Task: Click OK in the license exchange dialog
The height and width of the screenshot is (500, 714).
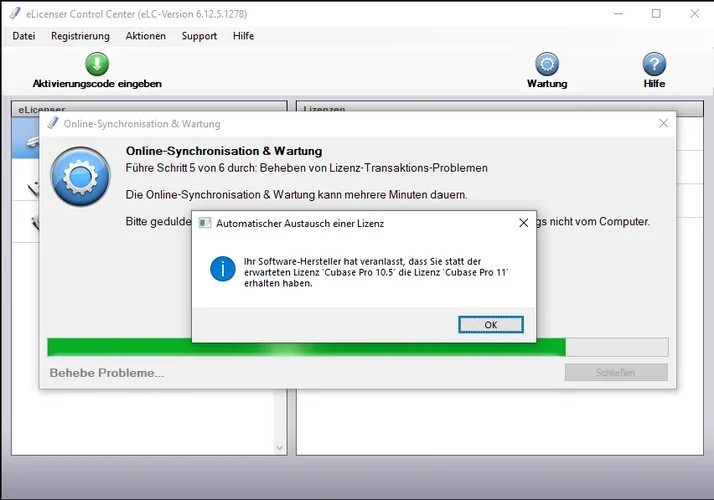Action: click(490, 325)
